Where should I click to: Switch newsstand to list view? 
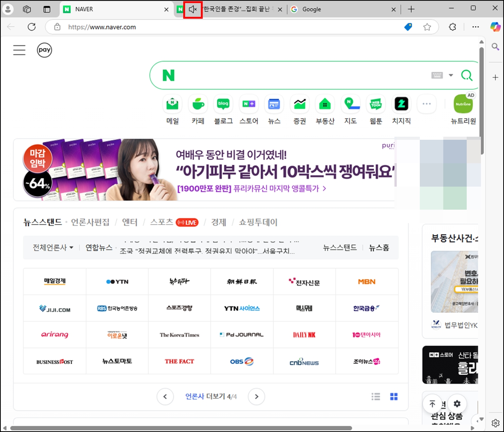click(x=376, y=397)
